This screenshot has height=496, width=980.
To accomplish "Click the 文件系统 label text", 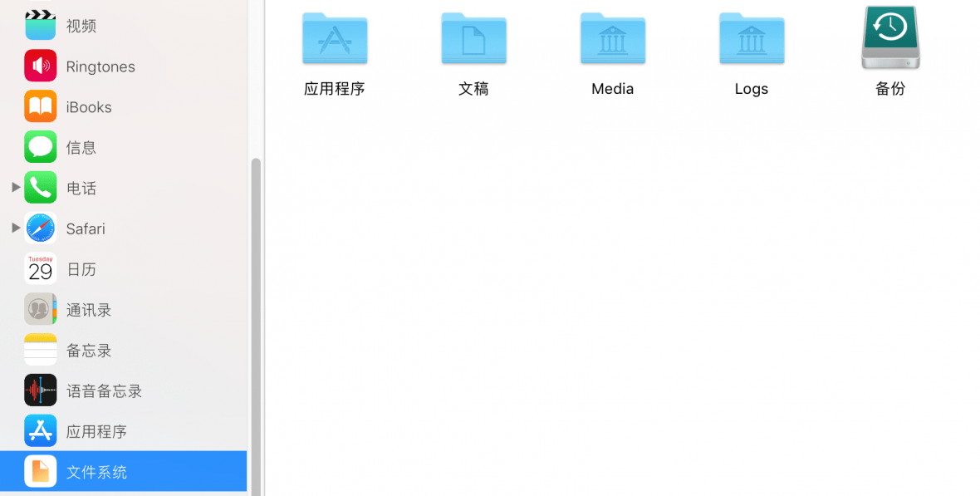I will 97,472.
